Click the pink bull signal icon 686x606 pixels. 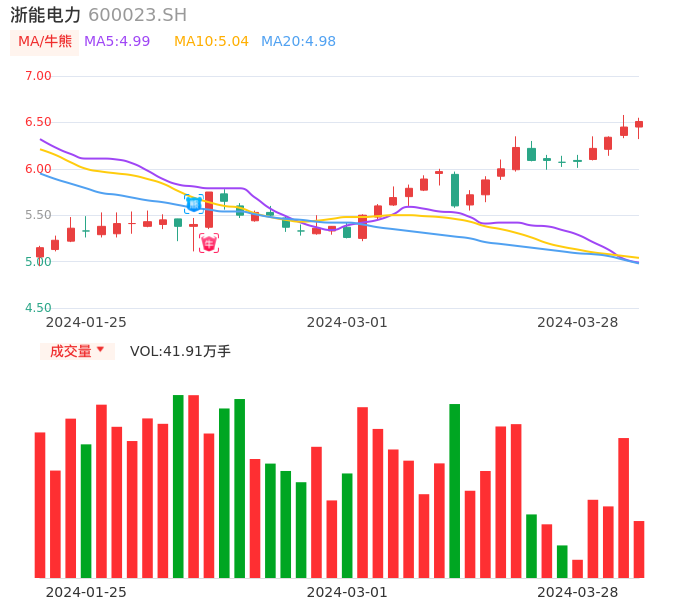[x=209, y=243]
